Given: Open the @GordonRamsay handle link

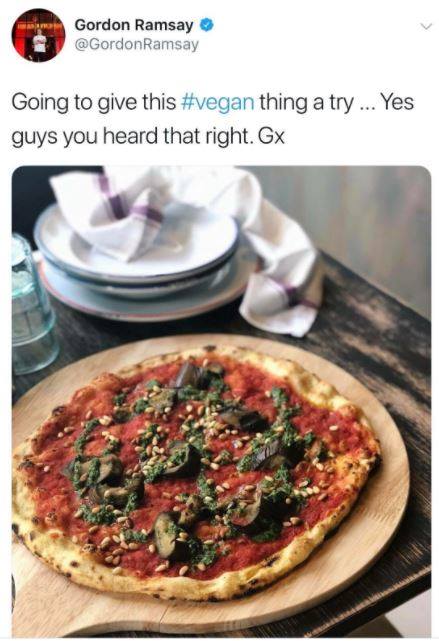Looking at the screenshot, I should coord(137,44).
